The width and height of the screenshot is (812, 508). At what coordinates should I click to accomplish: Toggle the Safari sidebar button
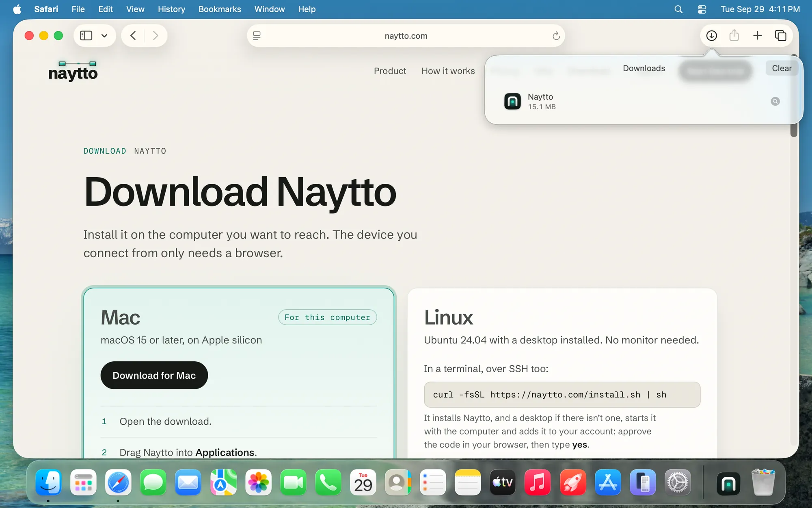[86, 36]
